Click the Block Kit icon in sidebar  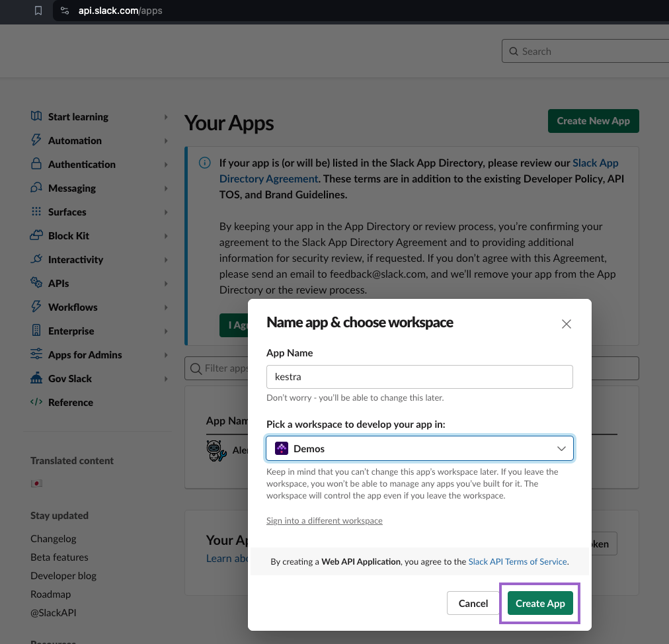coord(36,235)
